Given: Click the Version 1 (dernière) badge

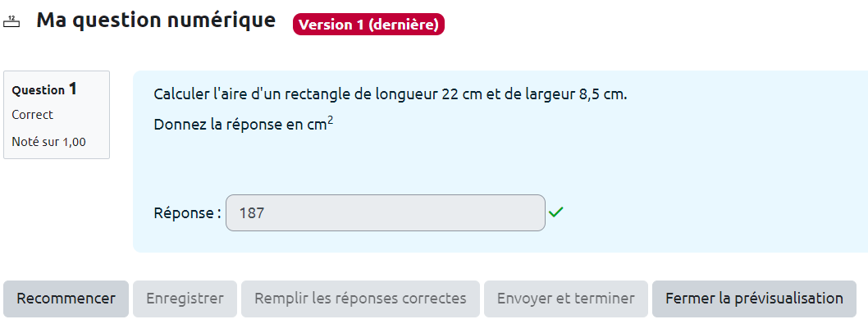Looking at the screenshot, I should tap(368, 25).
